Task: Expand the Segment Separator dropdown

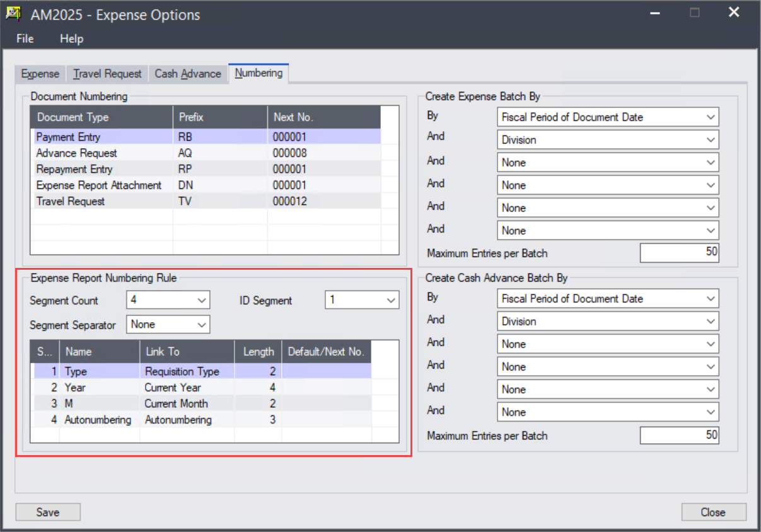Action: coord(168,324)
